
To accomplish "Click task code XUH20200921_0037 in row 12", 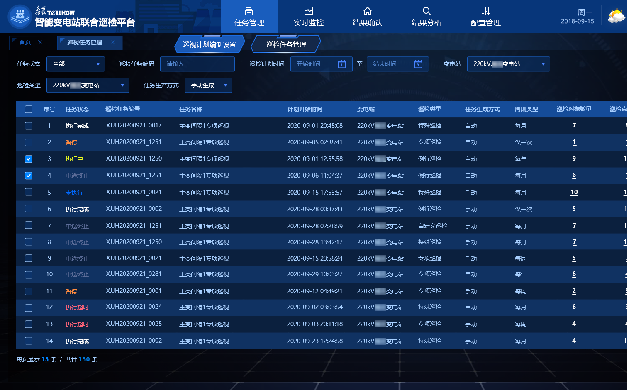I will (x=134, y=307).
